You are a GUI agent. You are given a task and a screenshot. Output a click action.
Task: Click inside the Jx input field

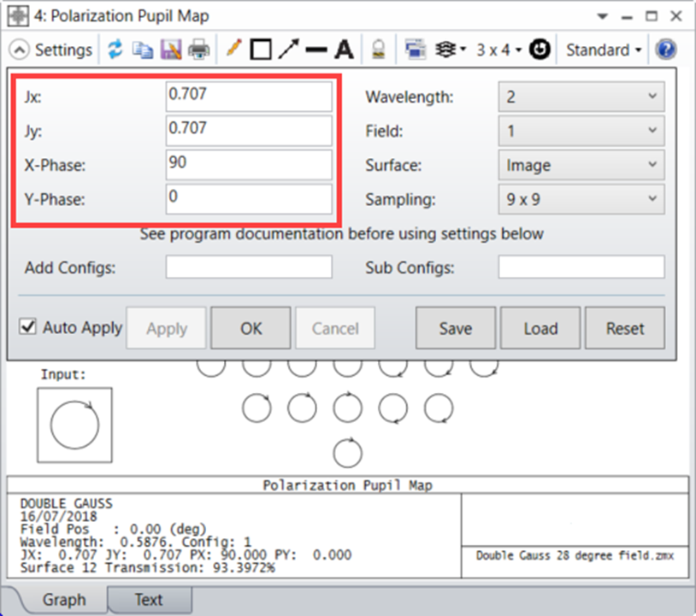[248, 96]
